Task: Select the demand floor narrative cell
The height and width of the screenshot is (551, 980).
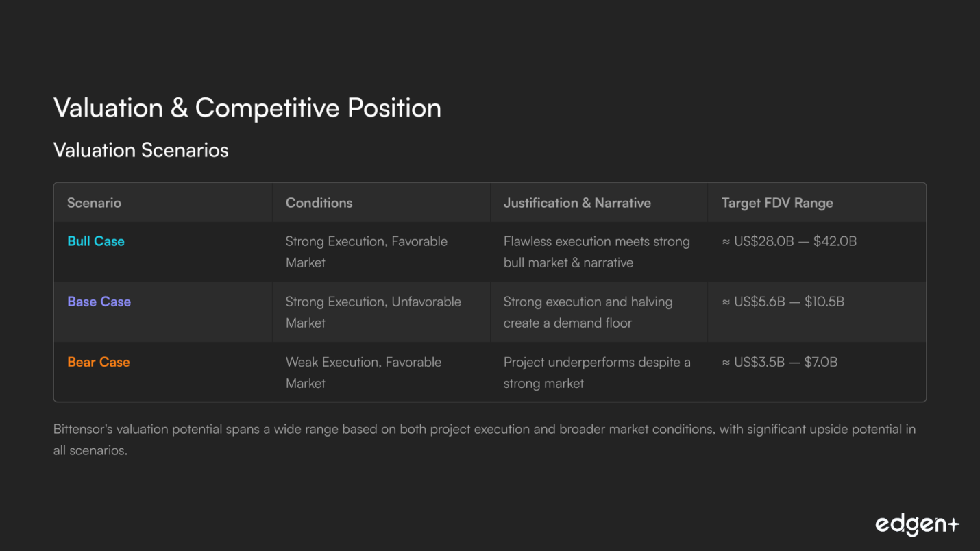Action: 587,312
